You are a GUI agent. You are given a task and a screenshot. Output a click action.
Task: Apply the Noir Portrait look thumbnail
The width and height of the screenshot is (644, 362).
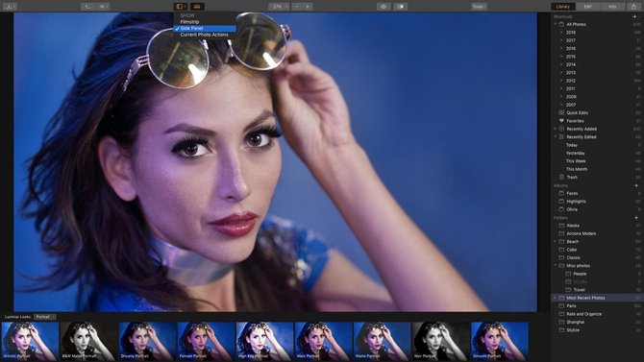click(x=440, y=342)
